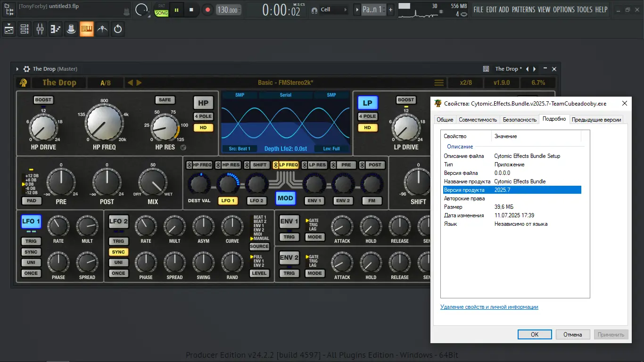Click Удаление свойств и личной информации link
This screenshot has height=362, width=644.
[x=489, y=307]
